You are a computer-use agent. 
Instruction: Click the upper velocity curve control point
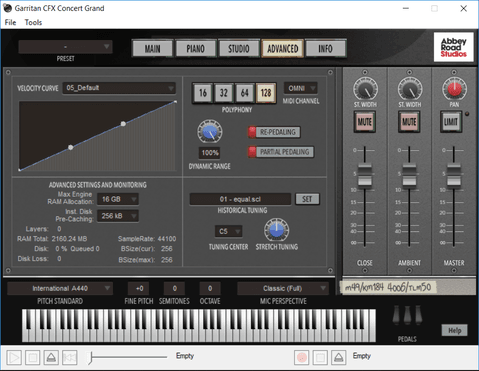123,124
